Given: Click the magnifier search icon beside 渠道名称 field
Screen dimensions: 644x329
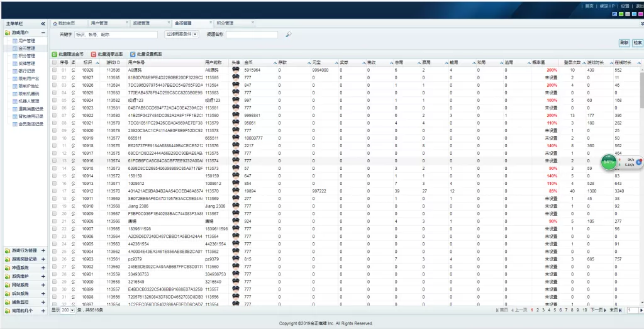Looking at the screenshot, I should (289, 35).
